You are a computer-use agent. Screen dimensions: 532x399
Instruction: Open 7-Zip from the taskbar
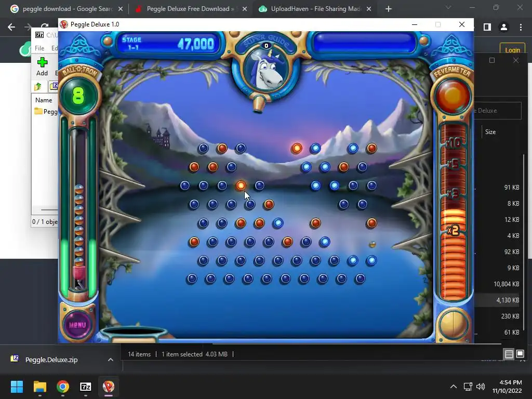86,387
